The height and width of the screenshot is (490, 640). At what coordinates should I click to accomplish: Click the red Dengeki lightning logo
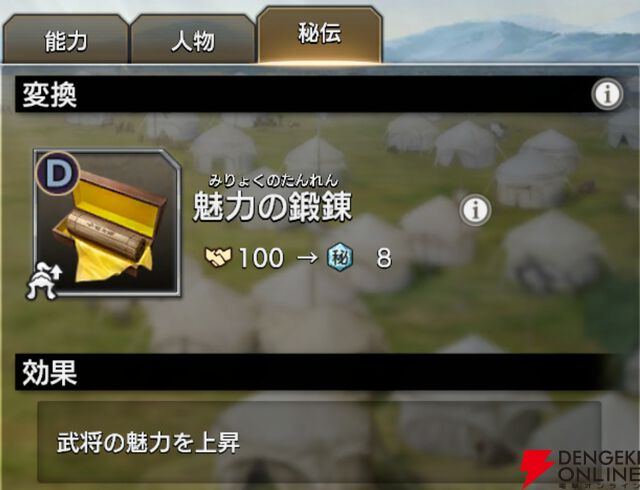pyautogui.click(x=538, y=469)
